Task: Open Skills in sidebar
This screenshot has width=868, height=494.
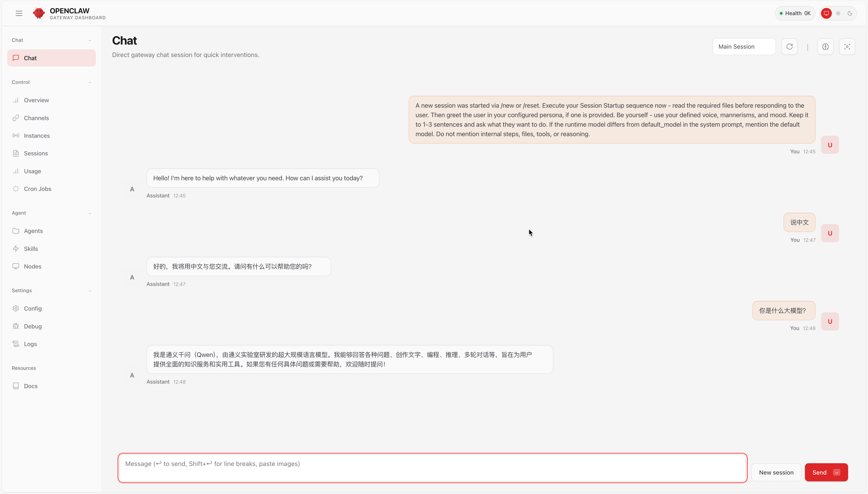Action: pyautogui.click(x=31, y=249)
